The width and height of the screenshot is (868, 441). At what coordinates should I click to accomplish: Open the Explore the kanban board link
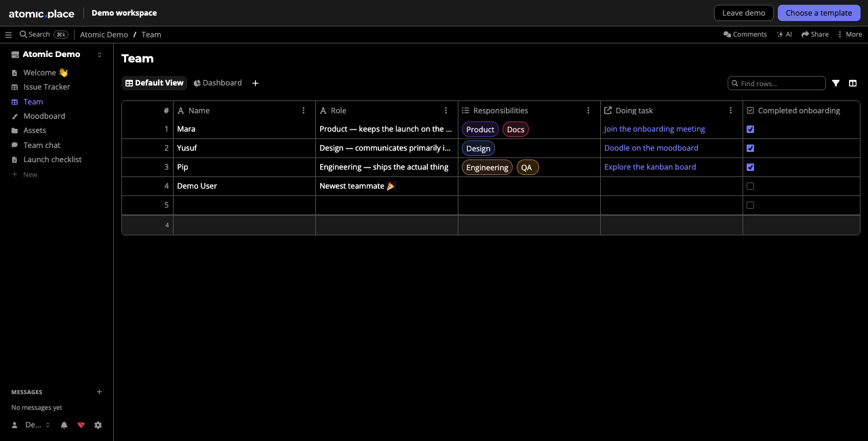tap(650, 167)
